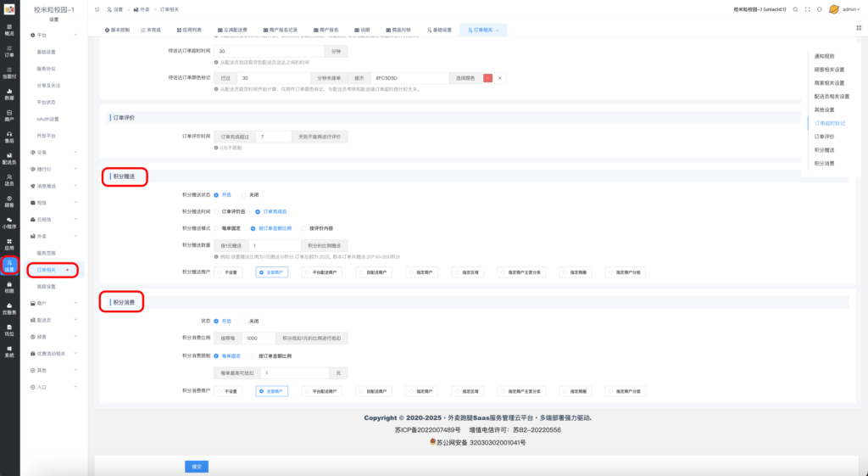Click the admin avatar icon

pyautogui.click(x=834, y=9)
